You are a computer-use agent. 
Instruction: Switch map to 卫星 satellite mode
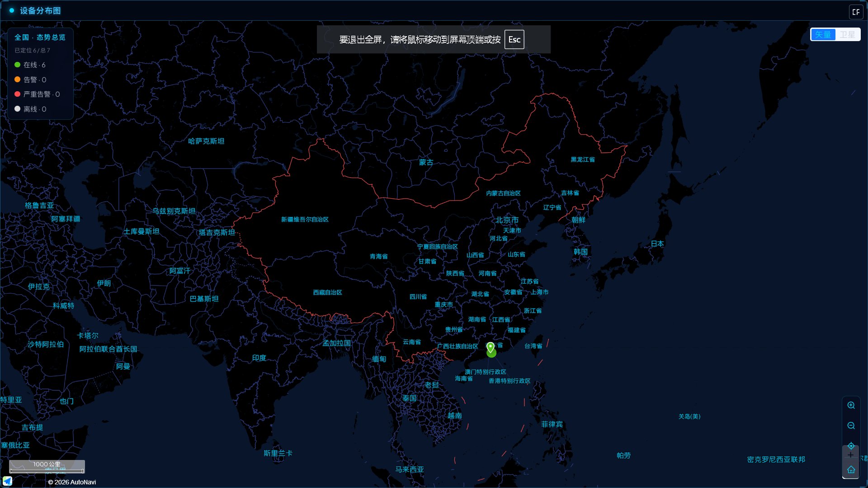(847, 35)
